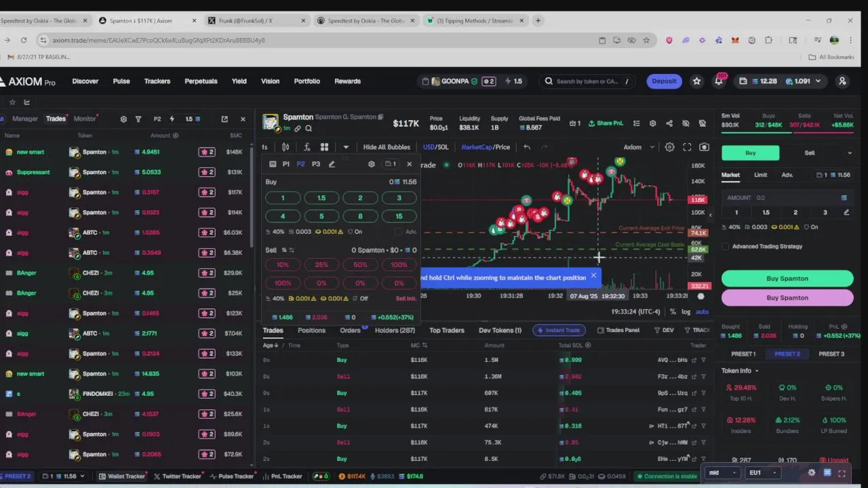Open instant trade popup settings gear

(x=371, y=164)
